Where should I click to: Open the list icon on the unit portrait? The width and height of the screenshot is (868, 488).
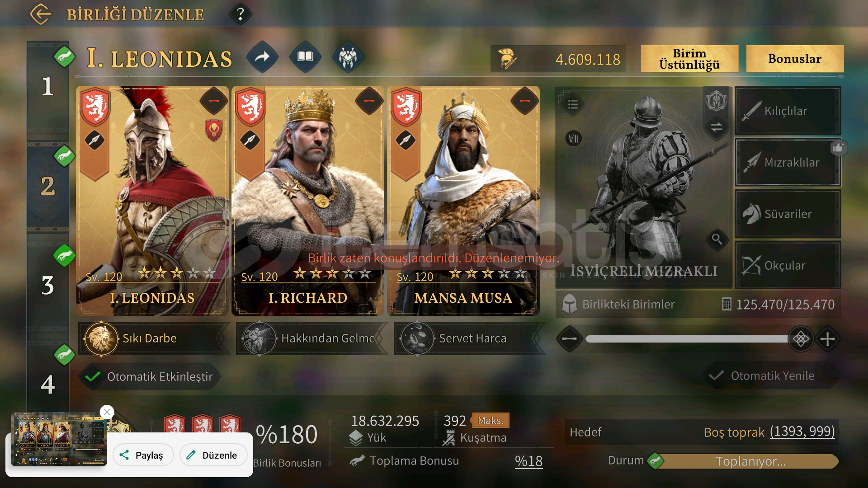[x=573, y=105]
